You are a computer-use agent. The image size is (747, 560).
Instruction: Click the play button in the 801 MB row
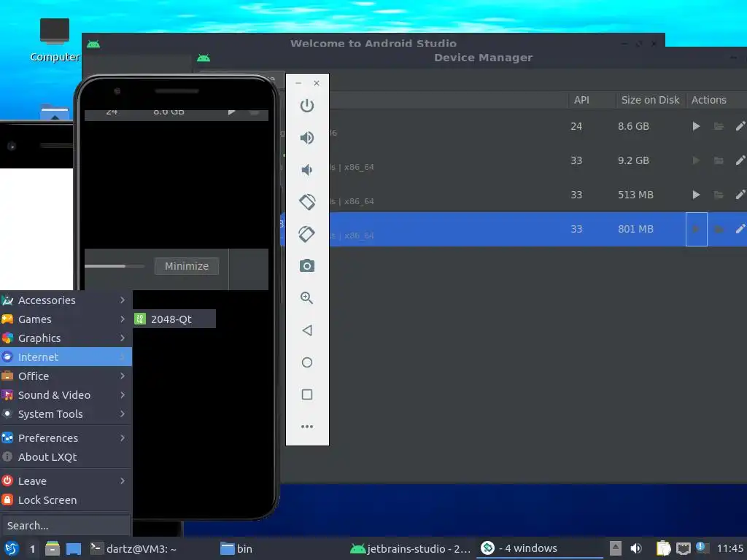pyautogui.click(x=696, y=229)
